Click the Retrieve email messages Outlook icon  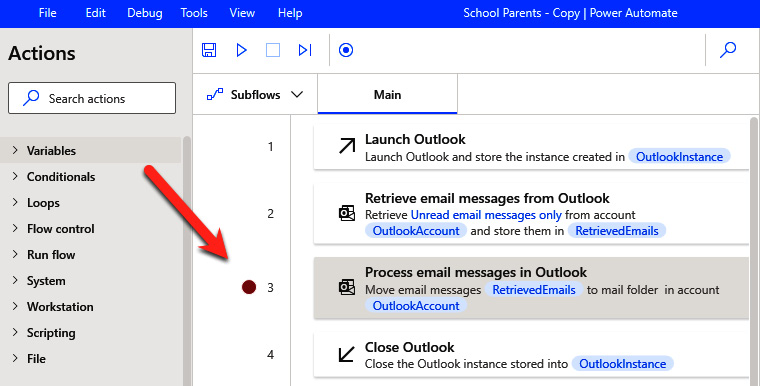pyautogui.click(x=347, y=213)
